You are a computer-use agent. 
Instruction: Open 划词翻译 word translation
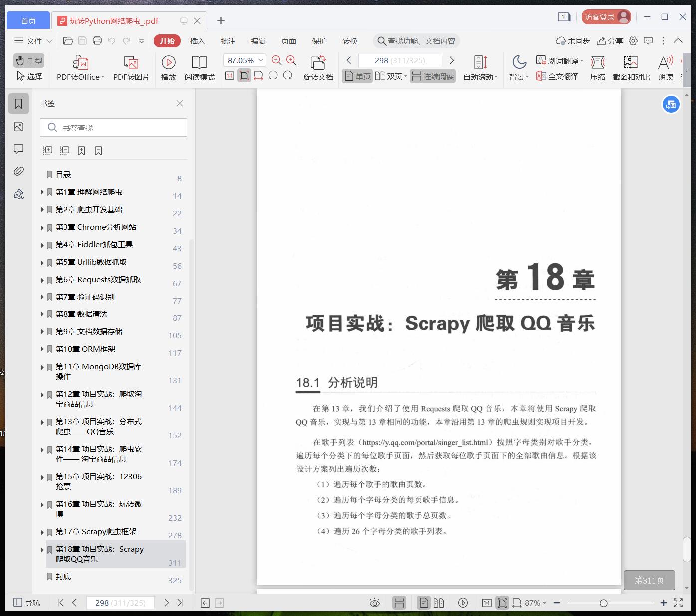click(559, 61)
